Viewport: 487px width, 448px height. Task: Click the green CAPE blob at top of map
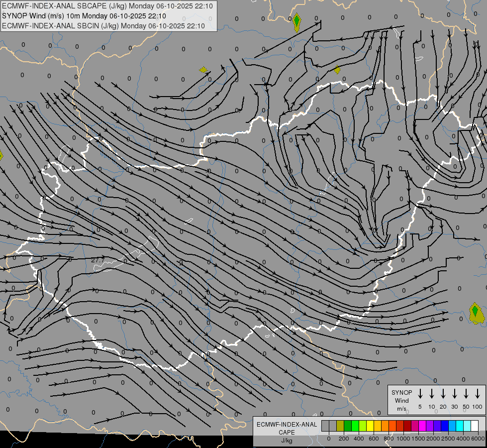click(296, 21)
